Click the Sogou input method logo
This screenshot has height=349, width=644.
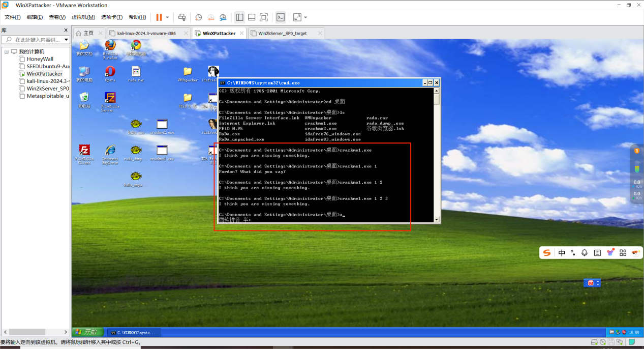pos(547,253)
